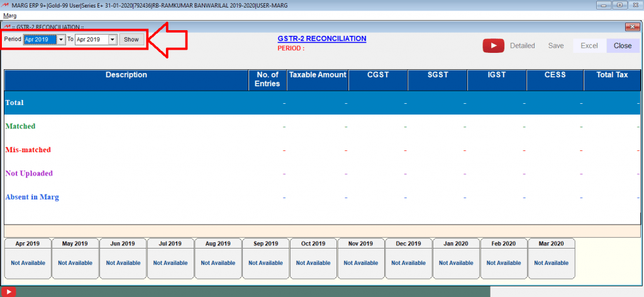Click the CESS column header
This screenshot has height=297, width=644.
click(x=555, y=80)
